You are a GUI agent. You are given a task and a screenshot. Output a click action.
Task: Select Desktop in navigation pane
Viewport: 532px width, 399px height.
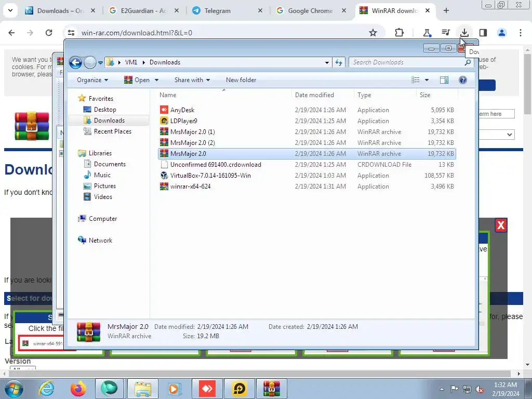[100, 110]
